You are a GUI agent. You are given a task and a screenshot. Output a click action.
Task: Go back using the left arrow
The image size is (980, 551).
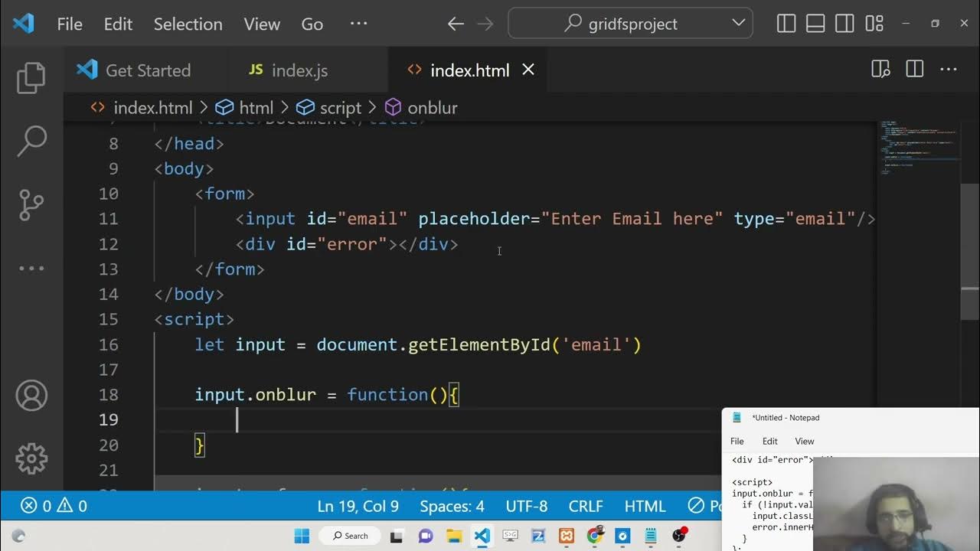(x=456, y=24)
